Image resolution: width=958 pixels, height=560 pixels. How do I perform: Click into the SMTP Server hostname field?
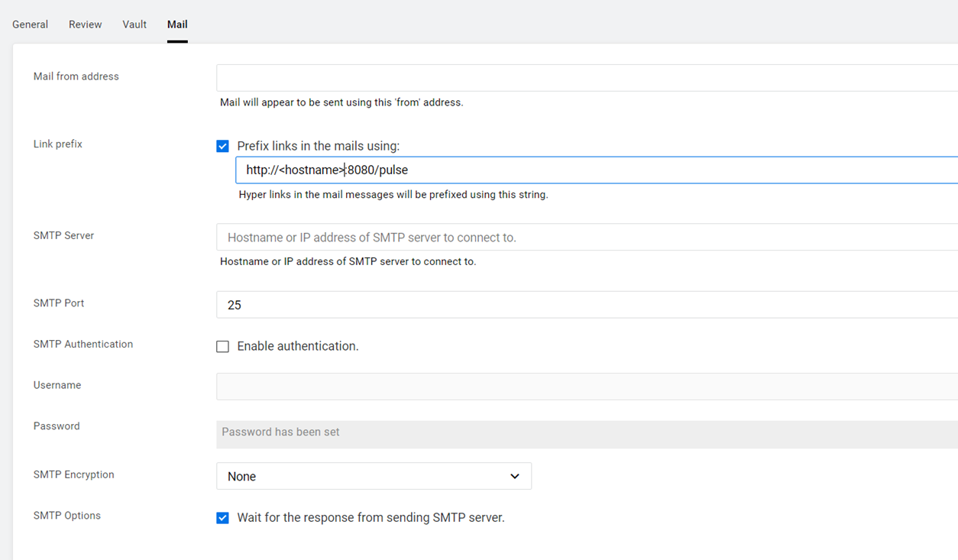[585, 238]
